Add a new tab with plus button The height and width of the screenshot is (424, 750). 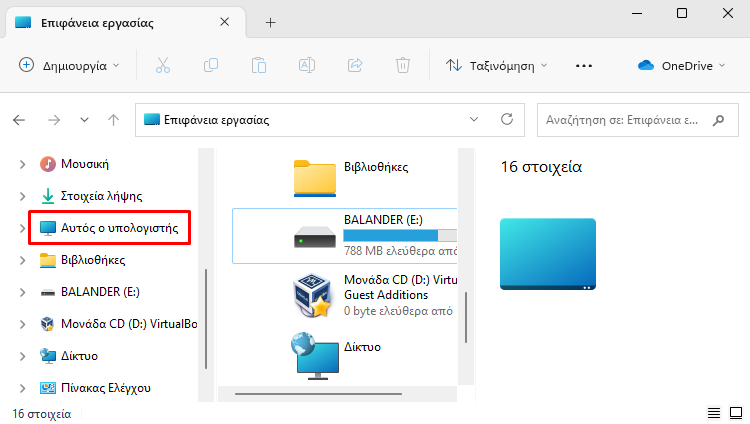[270, 22]
